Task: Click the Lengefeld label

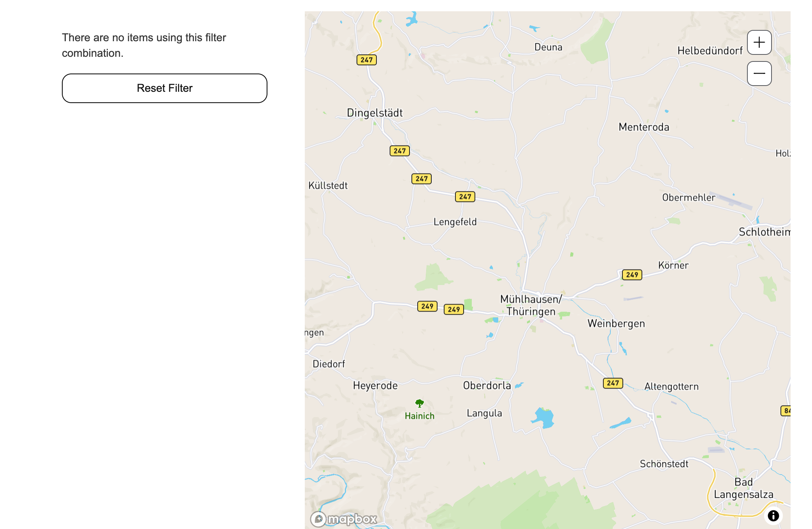Action: coord(455,222)
